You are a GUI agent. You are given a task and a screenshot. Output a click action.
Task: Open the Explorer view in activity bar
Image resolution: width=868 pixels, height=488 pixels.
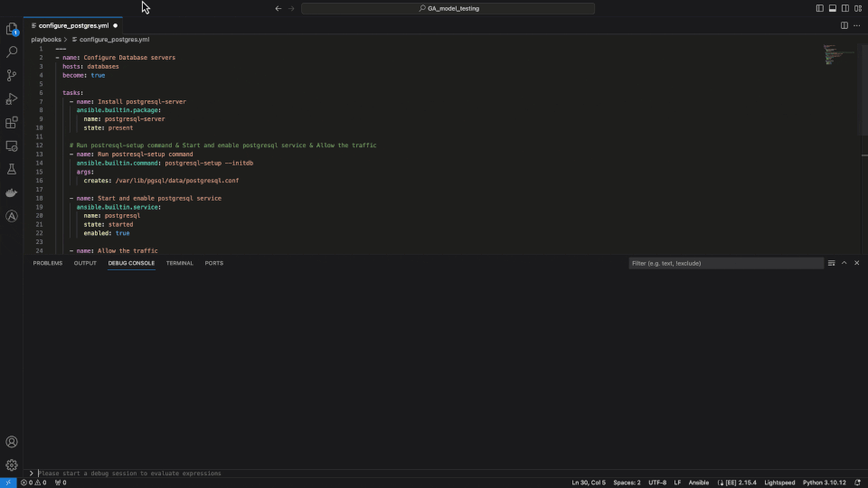(12, 29)
